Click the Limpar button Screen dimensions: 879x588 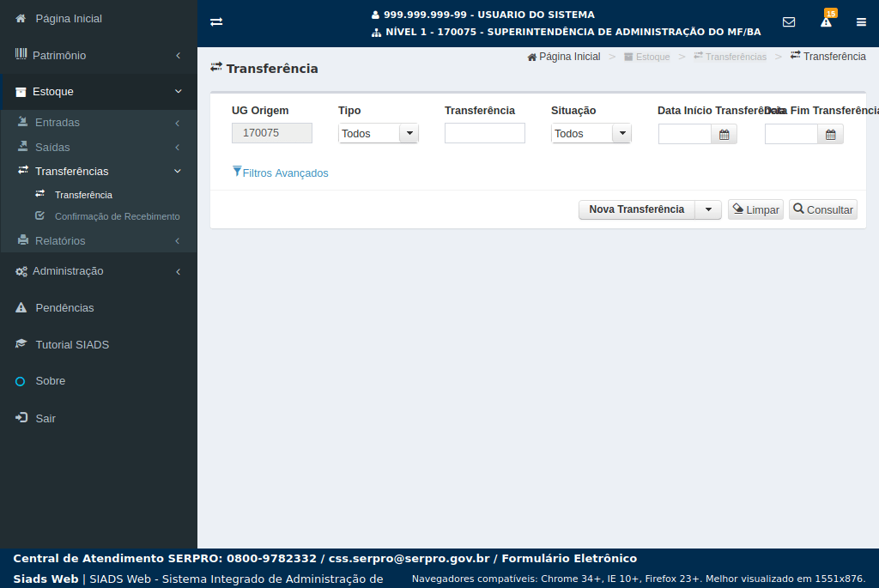tap(755, 209)
